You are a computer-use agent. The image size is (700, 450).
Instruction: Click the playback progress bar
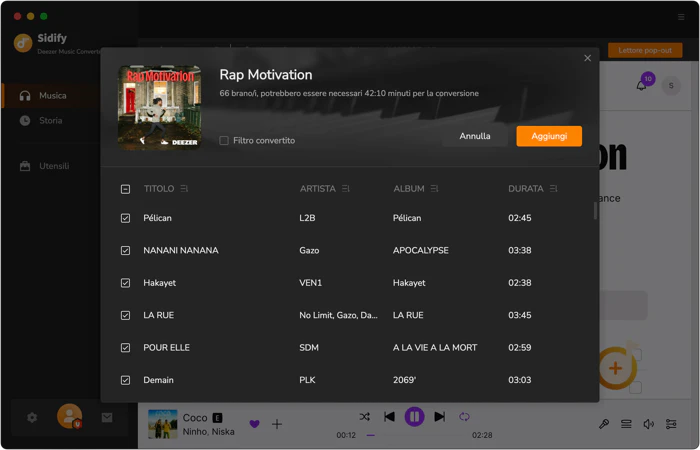414,435
